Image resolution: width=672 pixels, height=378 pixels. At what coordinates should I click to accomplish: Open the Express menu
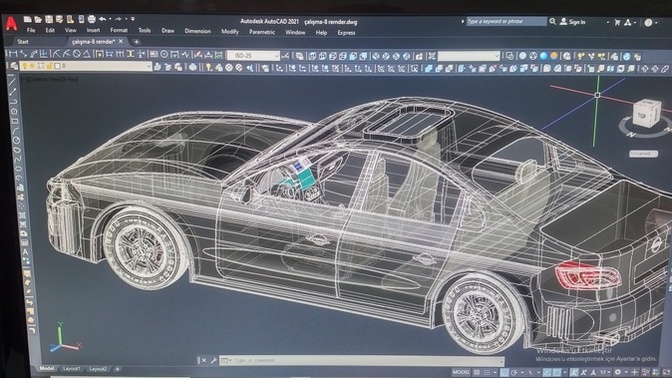point(346,33)
